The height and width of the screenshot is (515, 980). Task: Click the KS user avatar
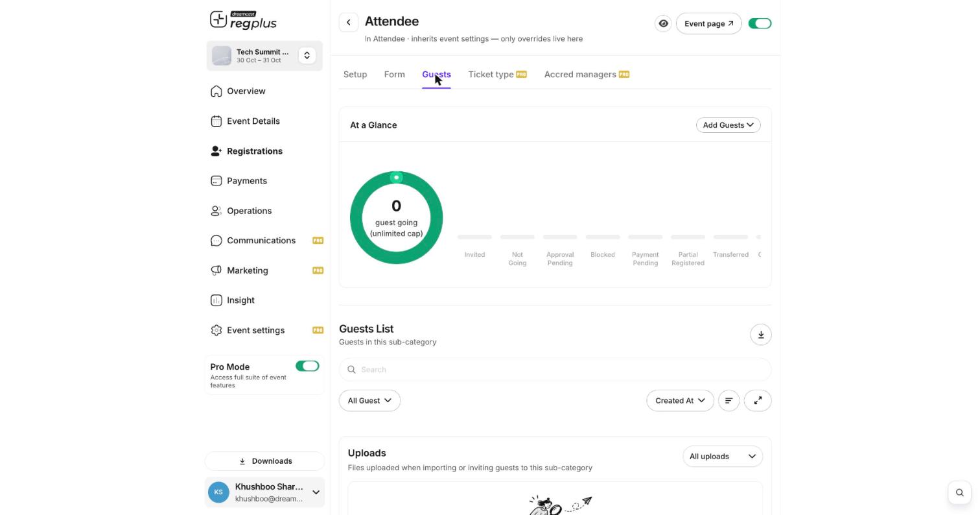(218, 492)
